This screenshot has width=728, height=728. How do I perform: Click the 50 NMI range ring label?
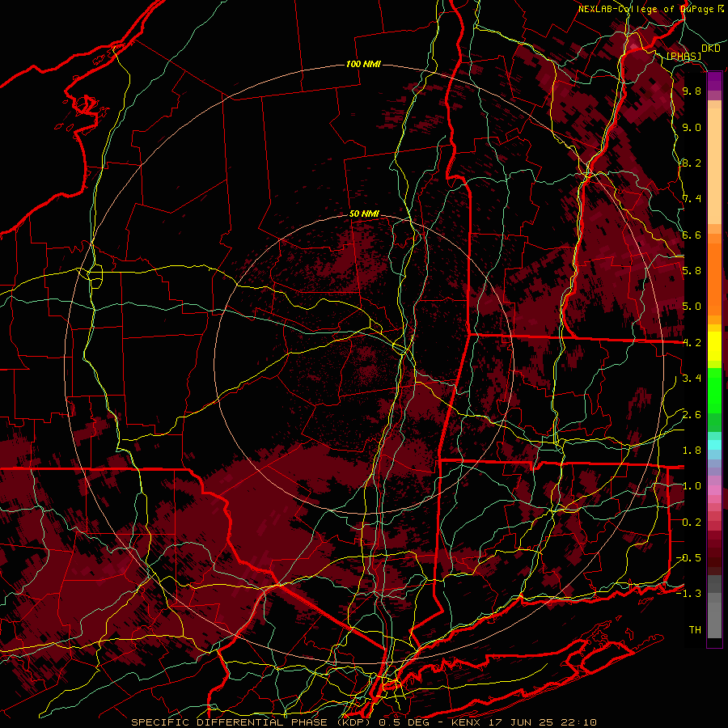coord(364,214)
